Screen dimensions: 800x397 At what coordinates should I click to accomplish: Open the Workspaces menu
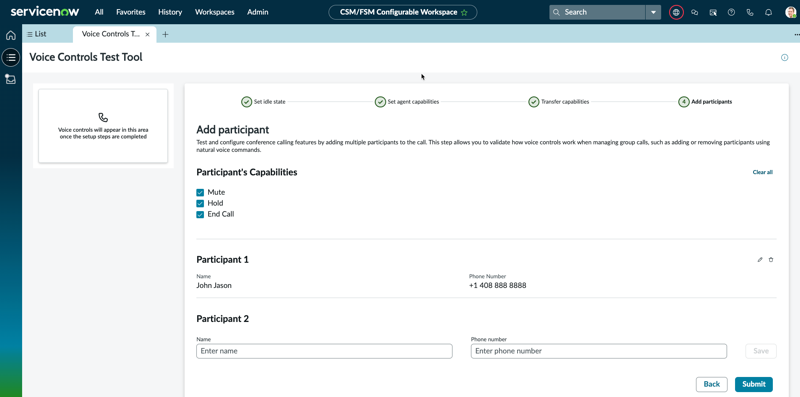(x=215, y=12)
